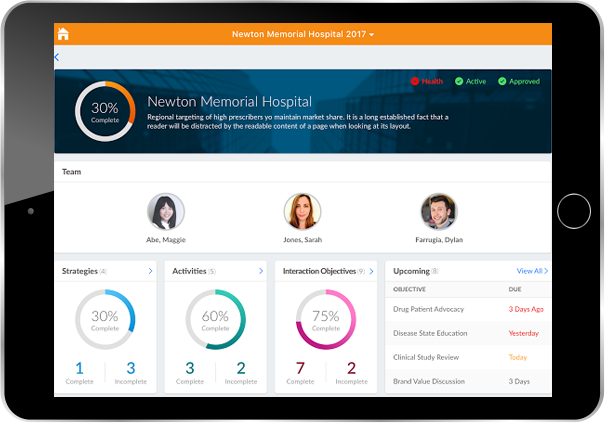Tap the Home icon in orange header

coord(63,34)
